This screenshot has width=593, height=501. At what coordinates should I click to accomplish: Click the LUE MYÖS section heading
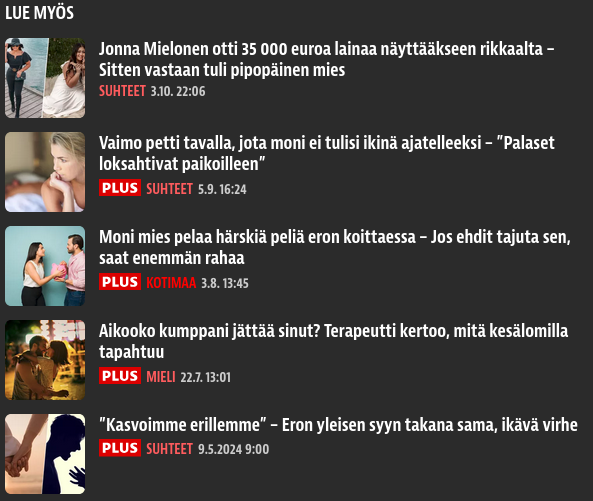click(x=39, y=13)
